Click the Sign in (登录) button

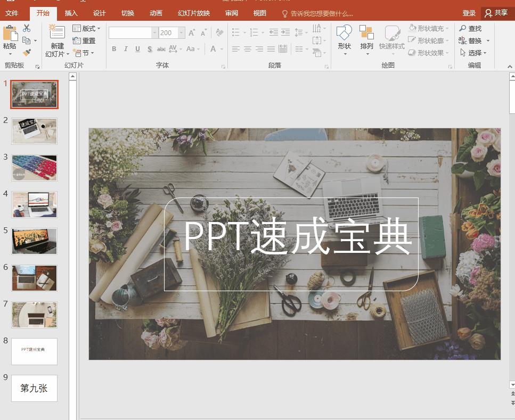[x=469, y=13]
